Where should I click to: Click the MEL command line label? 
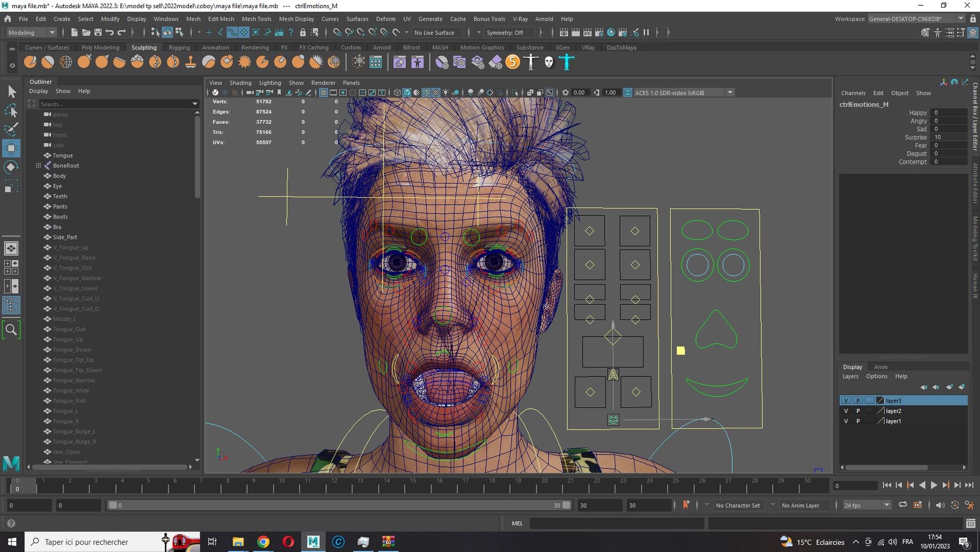coord(517,523)
